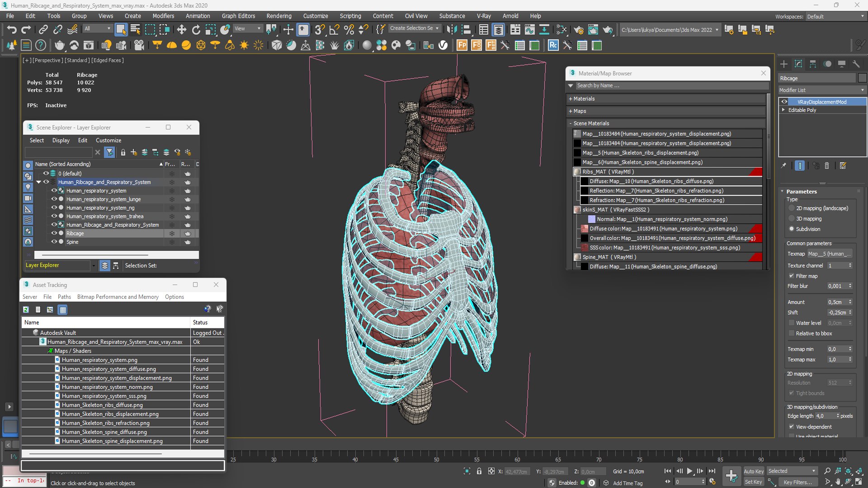Play animation button
This screenshot has height=488, width=868.
click(x=689, y=471)
